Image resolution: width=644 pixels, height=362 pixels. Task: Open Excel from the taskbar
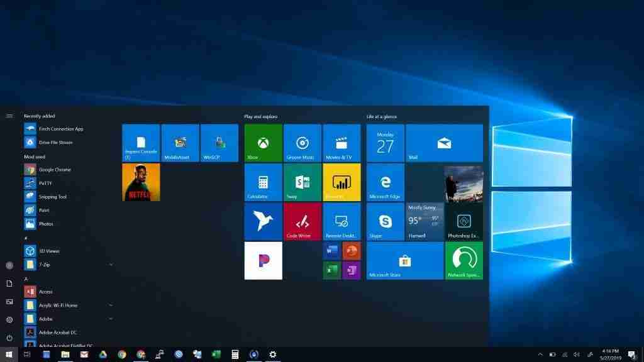[x=216, y=354]
